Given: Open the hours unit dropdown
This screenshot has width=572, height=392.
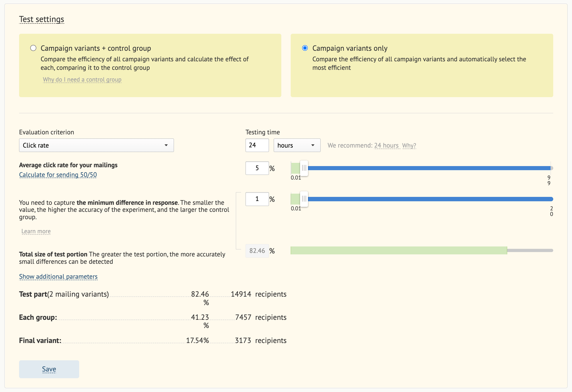Looking at the screenshot, I should click(x=297, y=145).
